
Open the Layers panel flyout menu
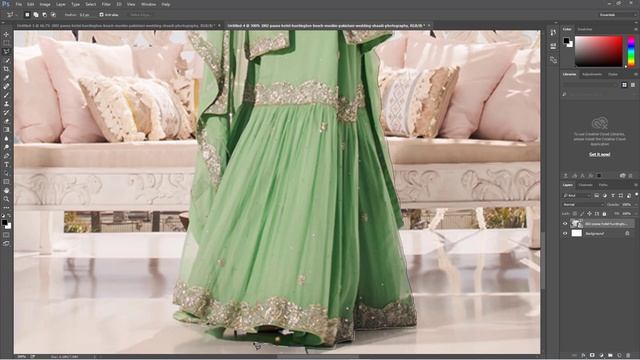[x=636, y=185]
